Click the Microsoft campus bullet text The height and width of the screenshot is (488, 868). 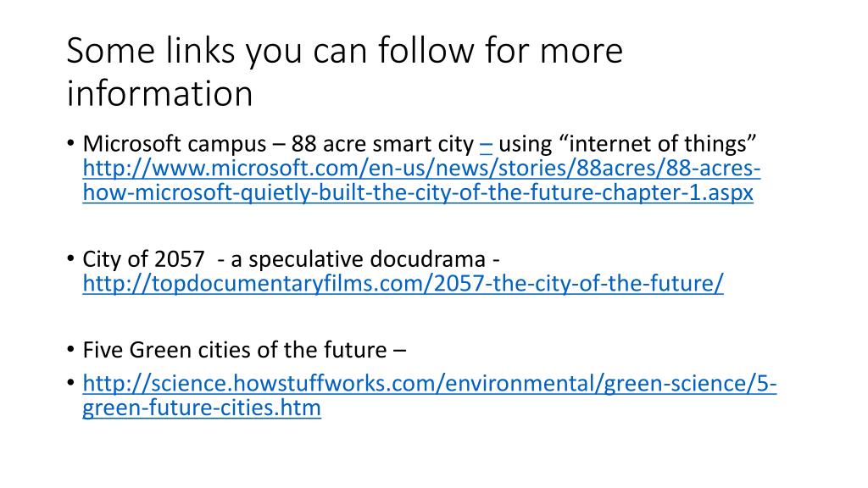(x=175, y=144)
